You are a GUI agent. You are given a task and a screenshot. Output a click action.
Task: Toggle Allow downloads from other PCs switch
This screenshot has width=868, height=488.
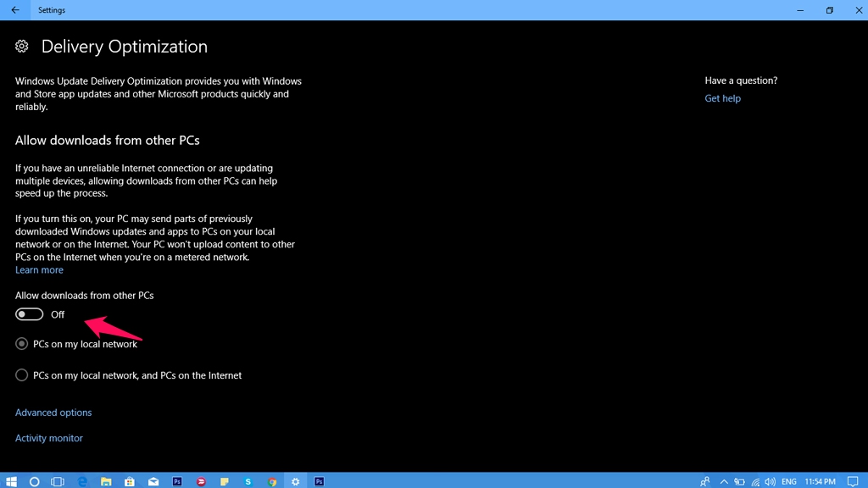pos(29,314)
